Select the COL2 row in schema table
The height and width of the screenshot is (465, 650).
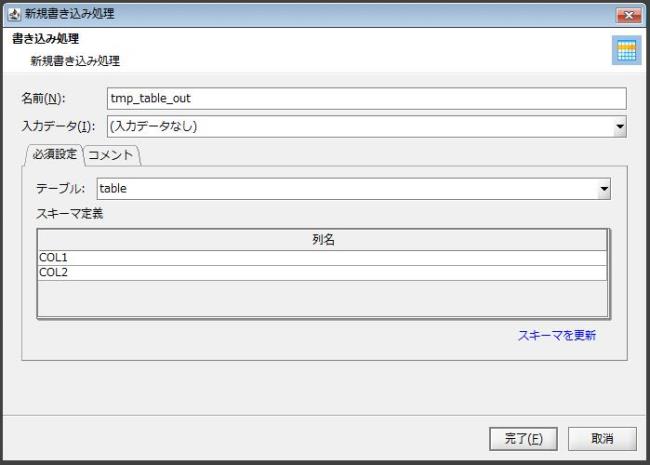tap(322, 272)
